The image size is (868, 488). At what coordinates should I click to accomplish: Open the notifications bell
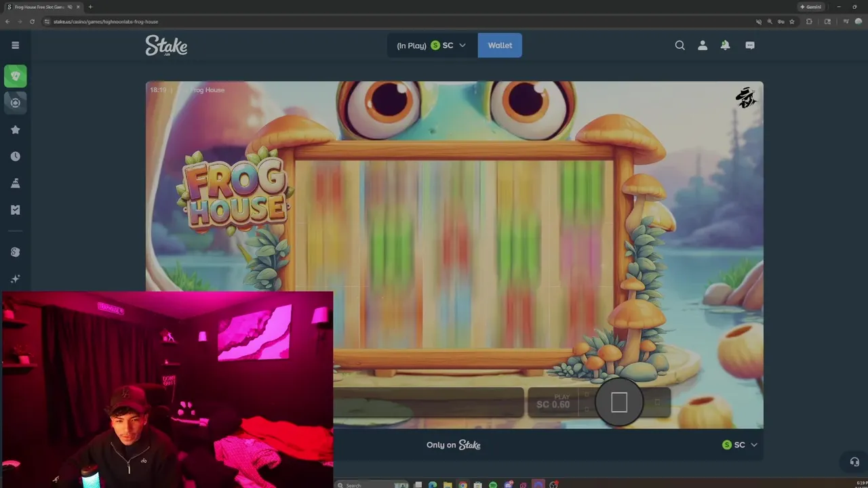[x=725, y=45]
